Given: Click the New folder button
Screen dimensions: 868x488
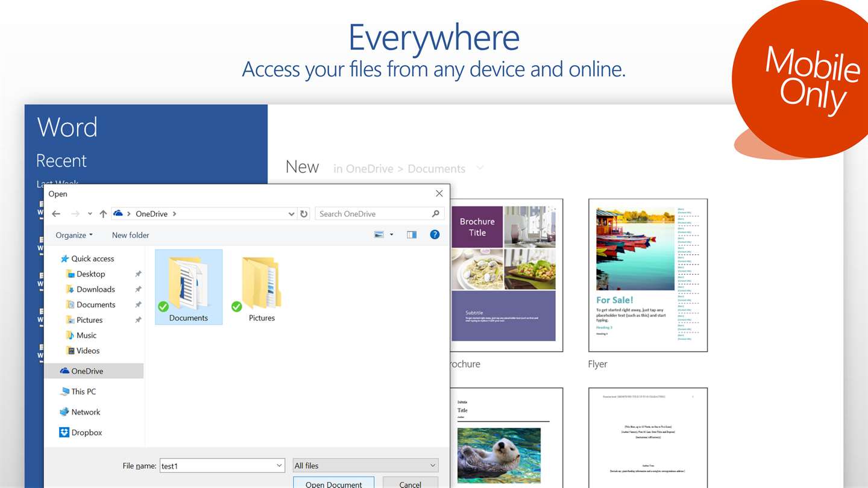Looking at the screenshot, I should point(131,235).
